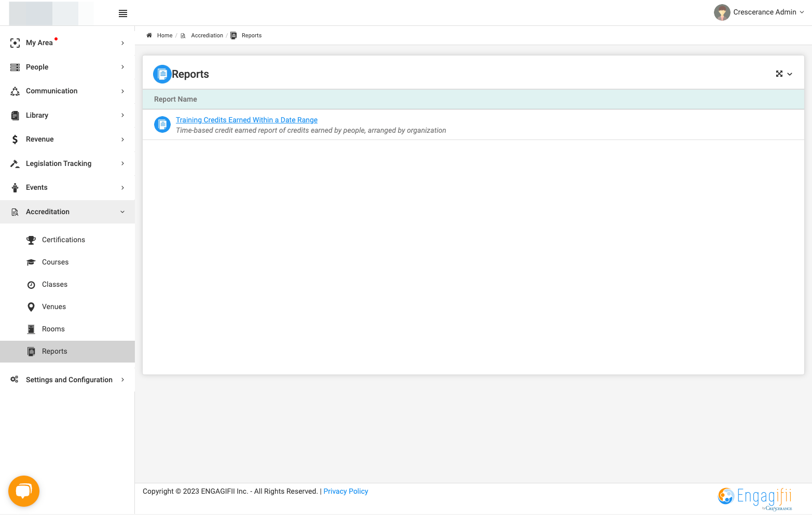This screenshot has width=812, height=515.
Task: Click the Classes clock icon
Action: pyautogui.click(x=31, y=285)
